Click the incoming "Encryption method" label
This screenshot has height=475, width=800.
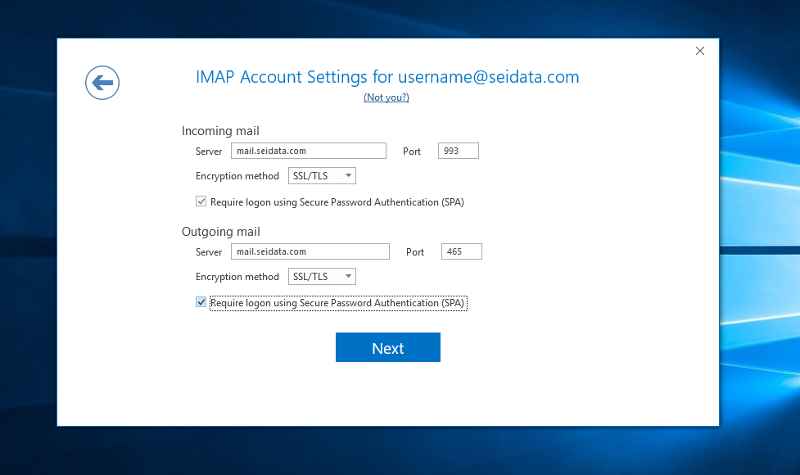237,176
